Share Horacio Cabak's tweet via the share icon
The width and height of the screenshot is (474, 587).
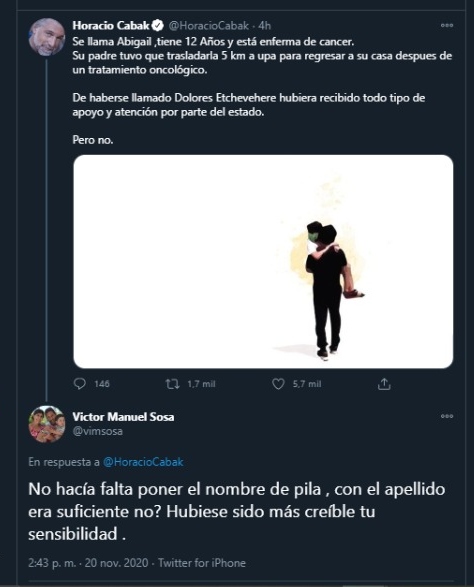pyautogui.click(x=384, y=384)
